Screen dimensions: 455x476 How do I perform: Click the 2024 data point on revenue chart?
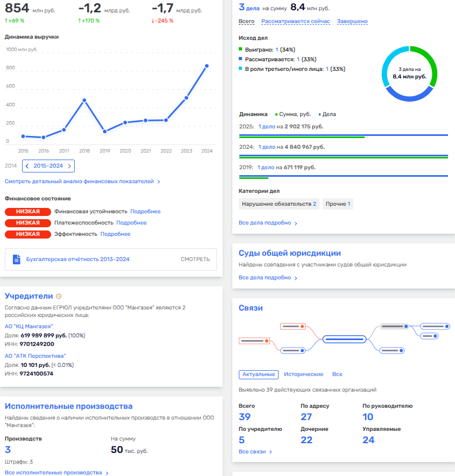pyautogui.click(x=207, y=66)
